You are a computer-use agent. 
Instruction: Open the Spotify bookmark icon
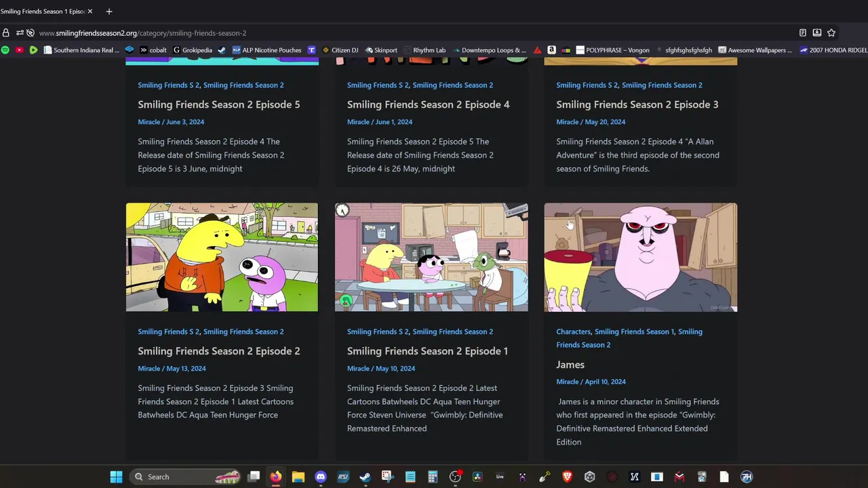click(5, 50)
